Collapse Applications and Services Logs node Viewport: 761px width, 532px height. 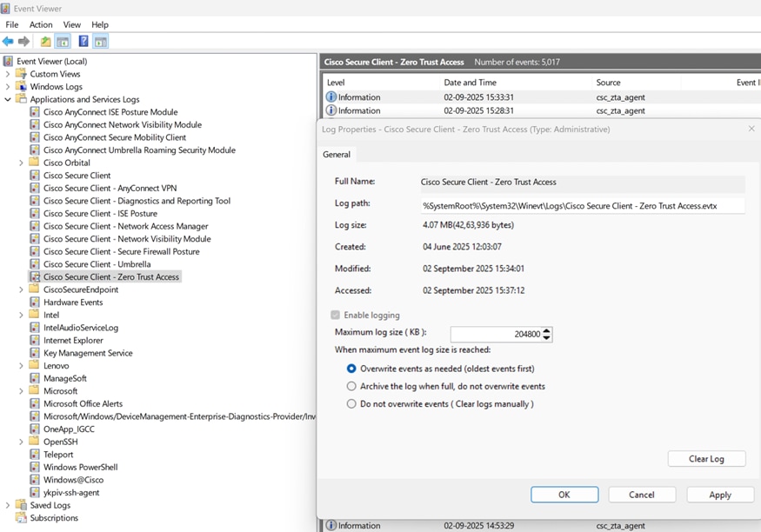point(7,99)
